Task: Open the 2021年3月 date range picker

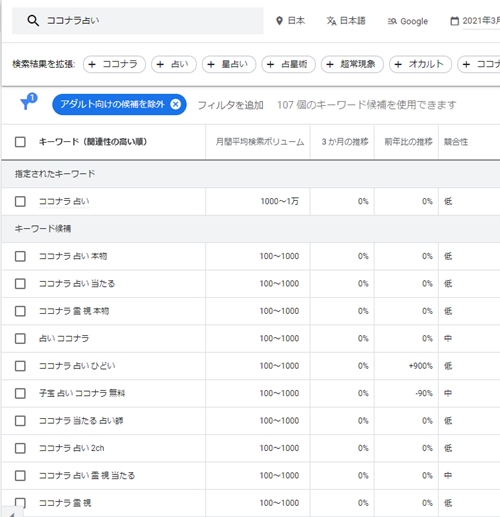Action: [x=475, y=21]
